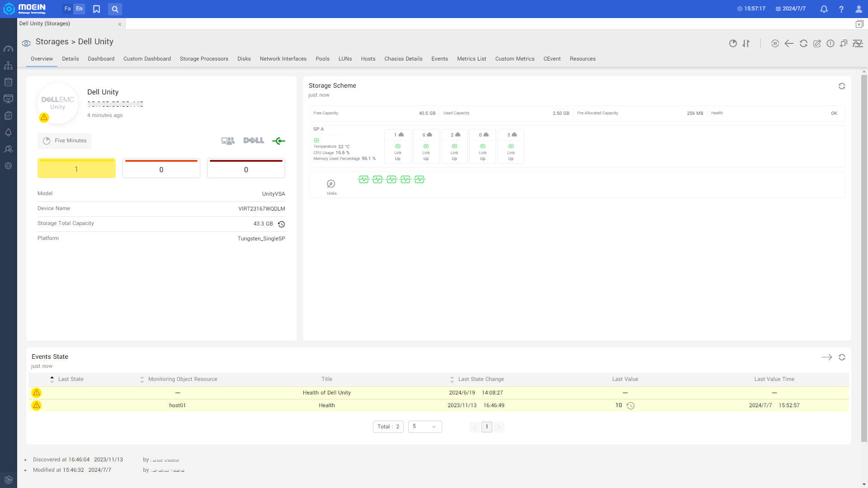The image size is (868, 488).
Task: Refresh the Events State panel
Action: pos(842,357)
